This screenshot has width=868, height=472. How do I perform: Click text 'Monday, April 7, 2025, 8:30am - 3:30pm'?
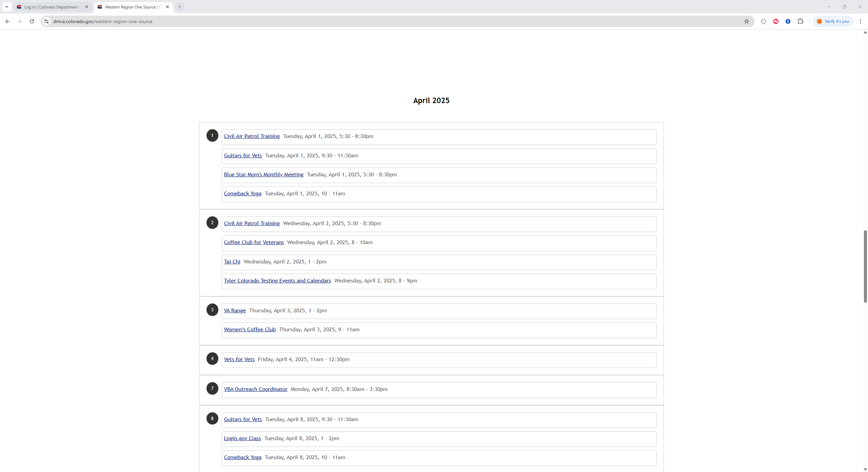coord(339,389)
